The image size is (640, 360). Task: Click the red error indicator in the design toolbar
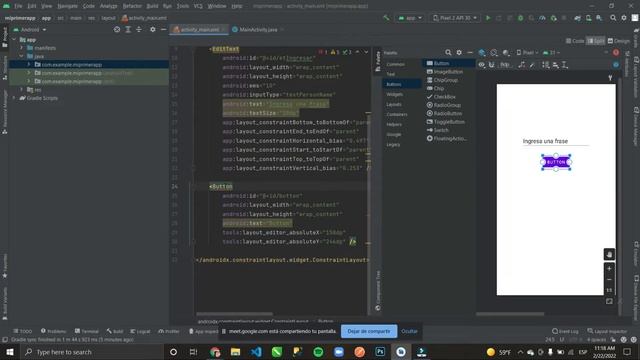616,53
